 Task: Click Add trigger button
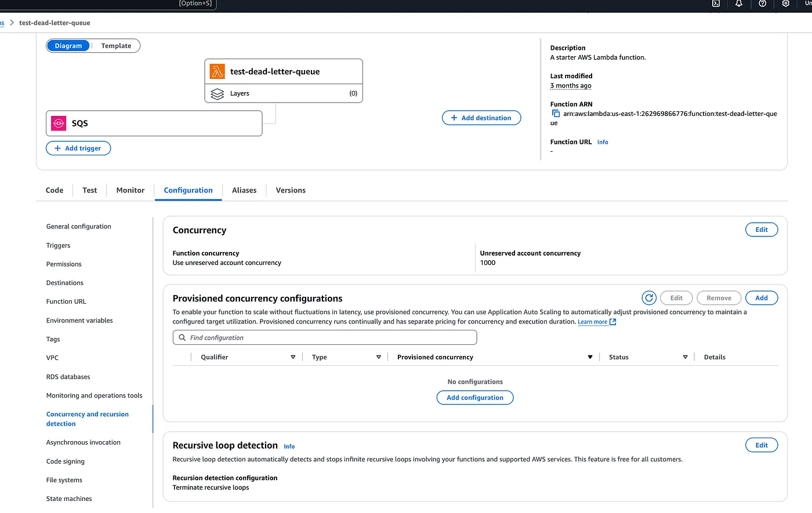pyautogui.click(x=78, y=148)
